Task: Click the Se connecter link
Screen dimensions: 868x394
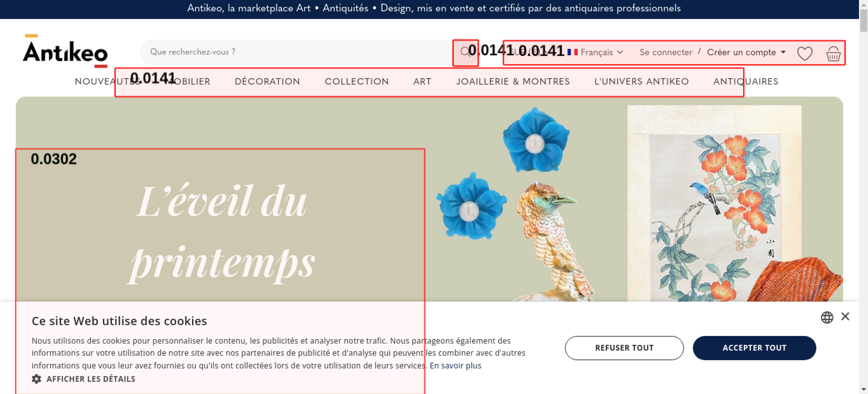Action: pos(666,52)
